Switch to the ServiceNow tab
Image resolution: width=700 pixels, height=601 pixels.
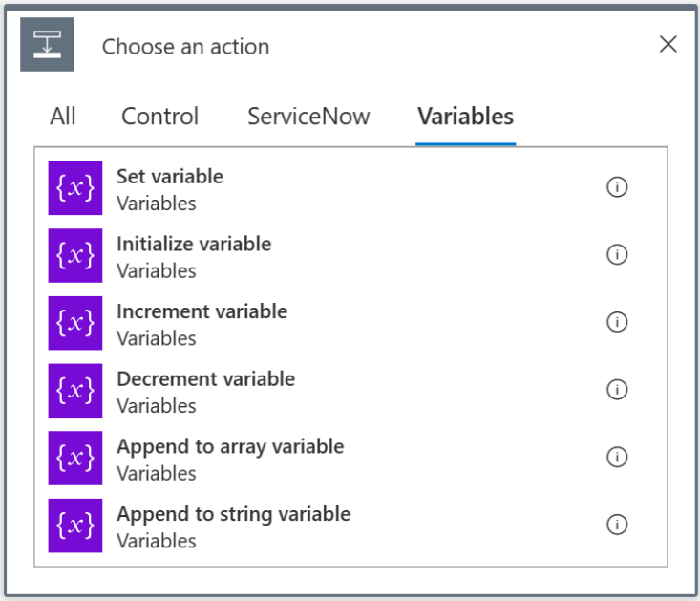point(308,117)
